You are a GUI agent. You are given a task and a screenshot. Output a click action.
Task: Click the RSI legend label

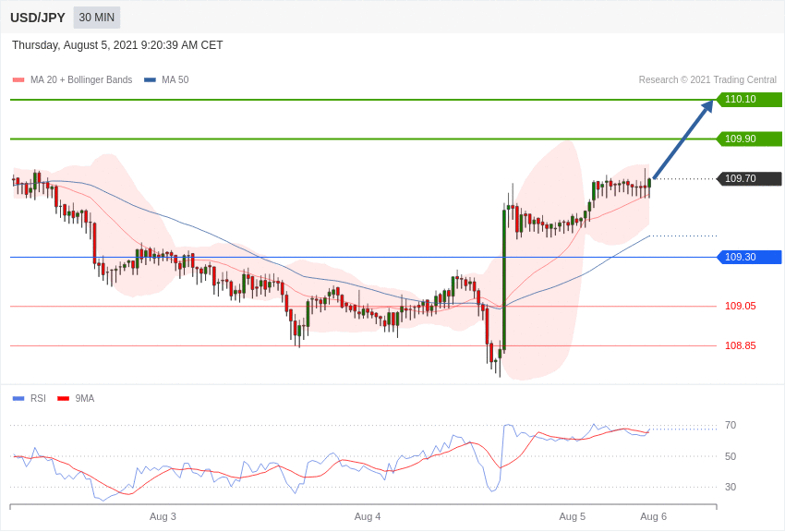(38, 398)
